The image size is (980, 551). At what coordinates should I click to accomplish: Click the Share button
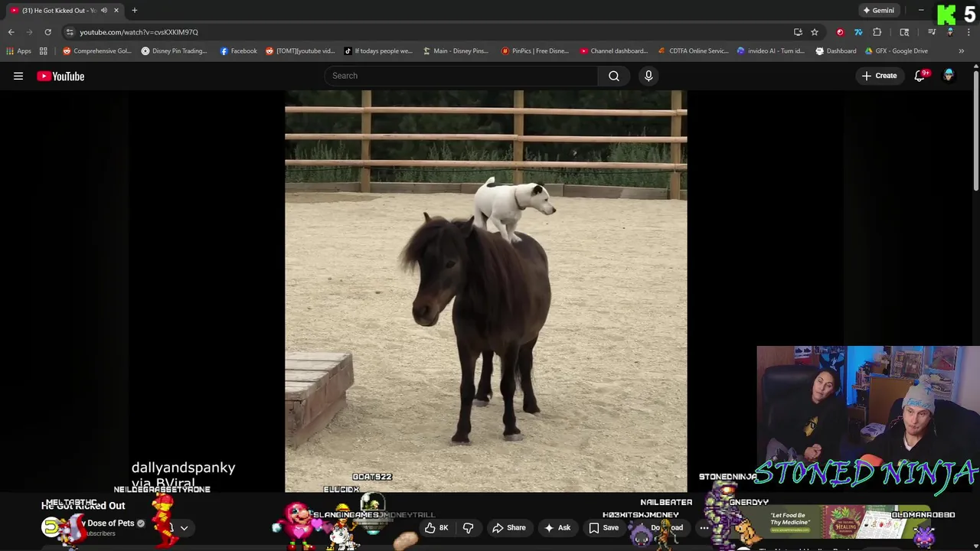point(509,527)
